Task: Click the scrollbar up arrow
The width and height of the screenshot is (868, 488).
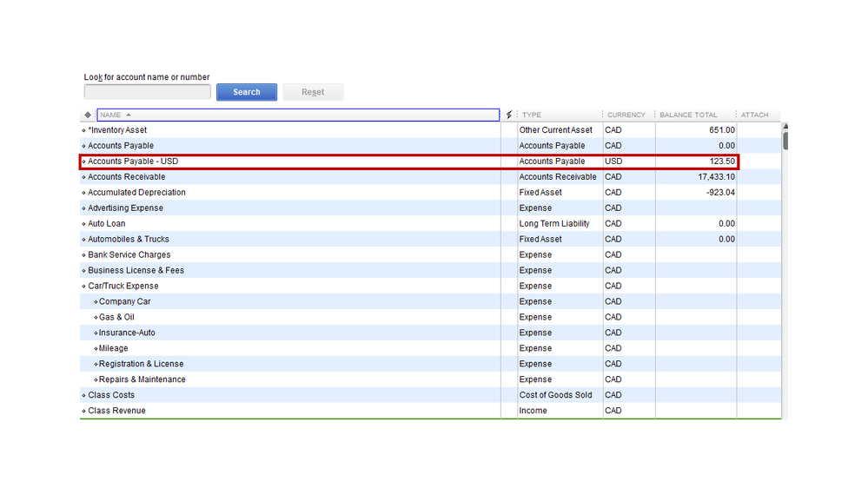Action: pyautogui.click(x=785, y=127)
